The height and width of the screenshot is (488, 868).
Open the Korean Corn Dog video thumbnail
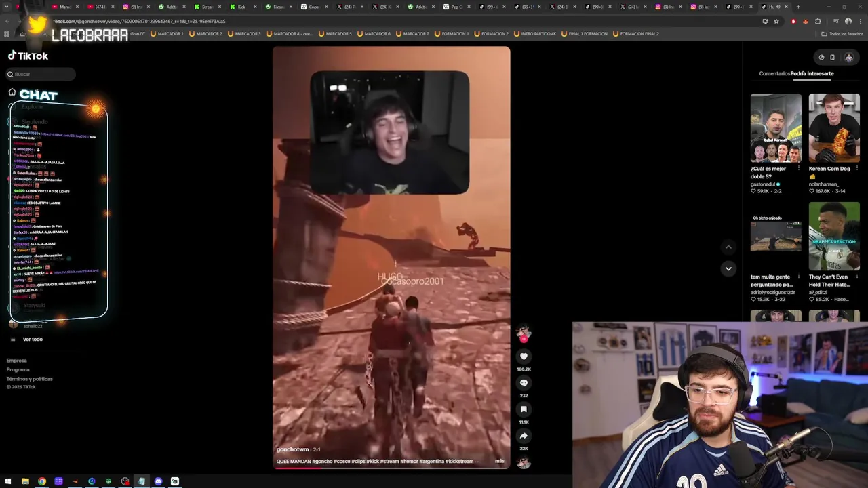point(834,129)
